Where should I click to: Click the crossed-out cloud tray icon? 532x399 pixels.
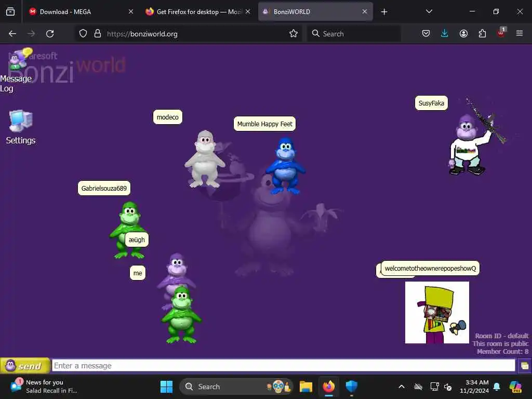(x=418, y=387)
